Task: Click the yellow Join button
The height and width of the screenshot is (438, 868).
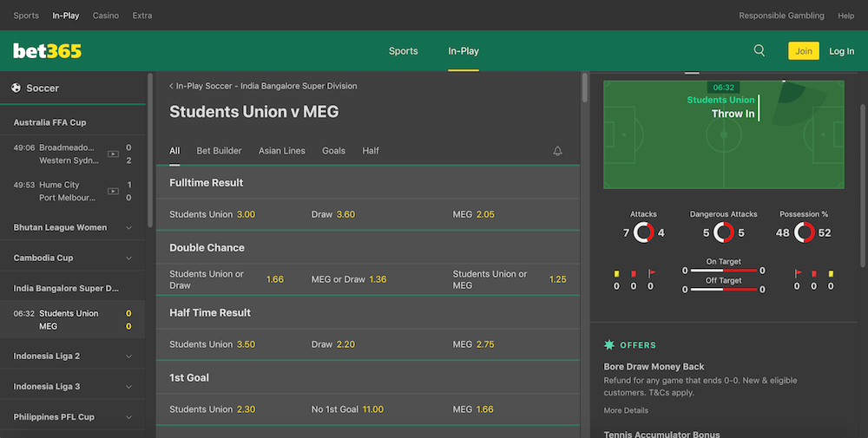Action: point(803,51)
